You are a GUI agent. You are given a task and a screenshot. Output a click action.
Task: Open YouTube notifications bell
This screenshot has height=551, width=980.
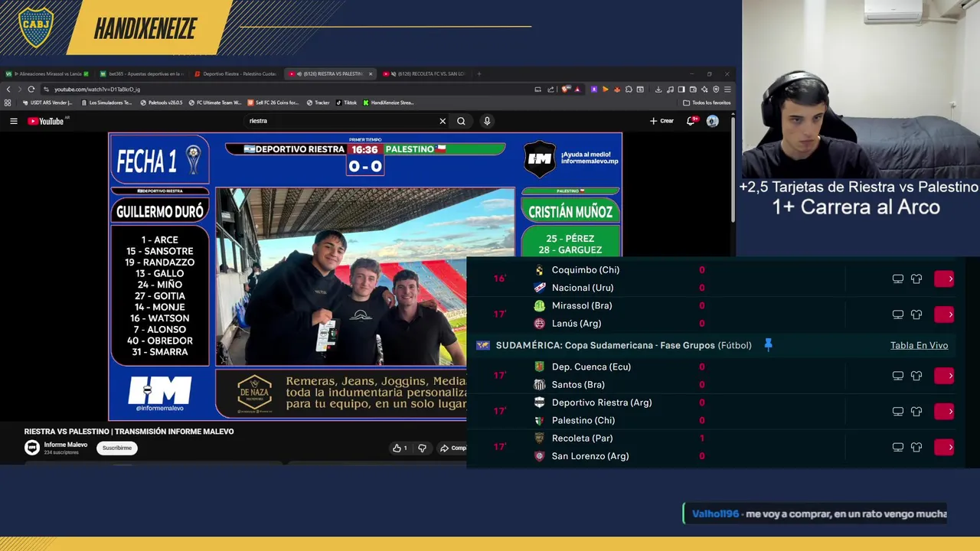691,121
